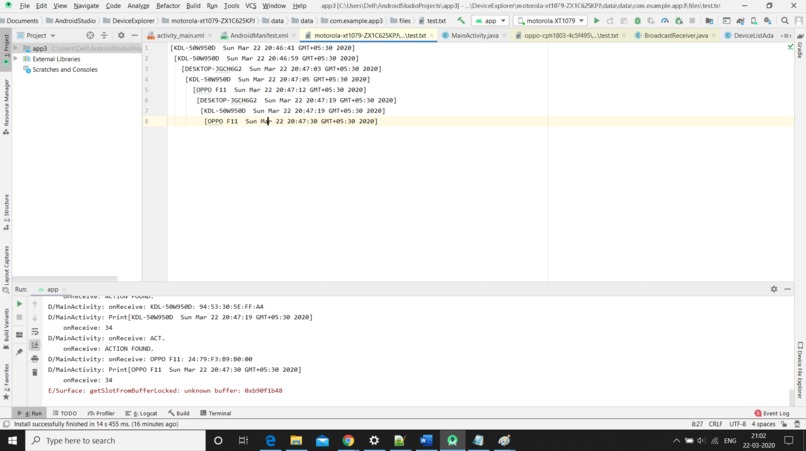Open the Logcat tool window

[x=141, y=413]
